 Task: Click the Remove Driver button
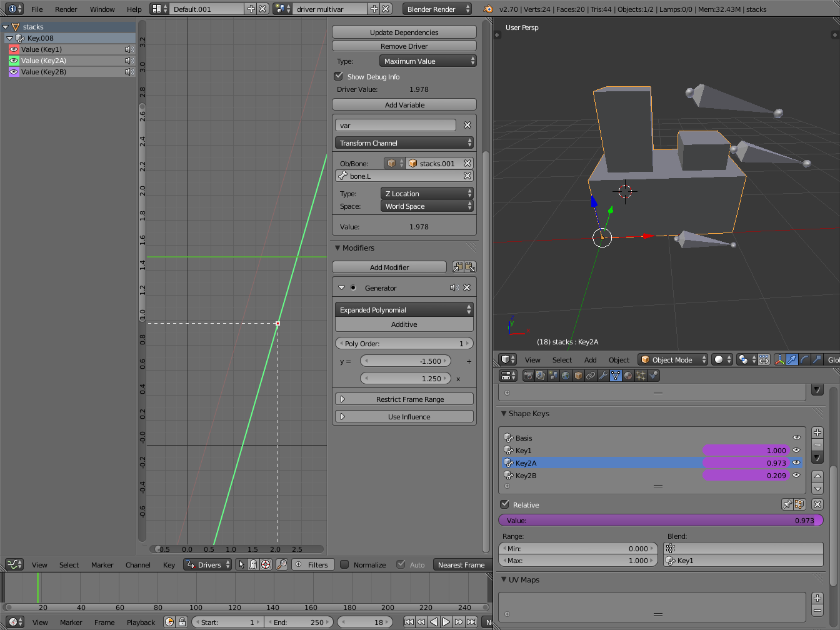click(x=404, y=46)
